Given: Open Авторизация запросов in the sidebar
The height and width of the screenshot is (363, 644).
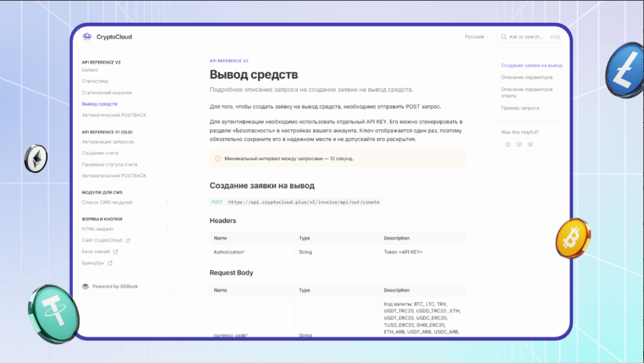Looking at the screenshot, I should tap(108, 142).
